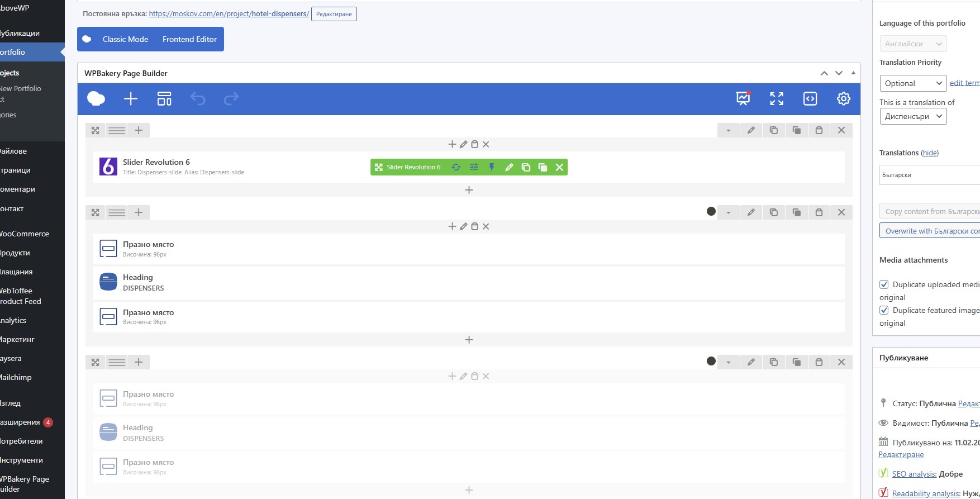Edit second row with DISPENSERS heading
980x499 pixels.
[751, 212]
